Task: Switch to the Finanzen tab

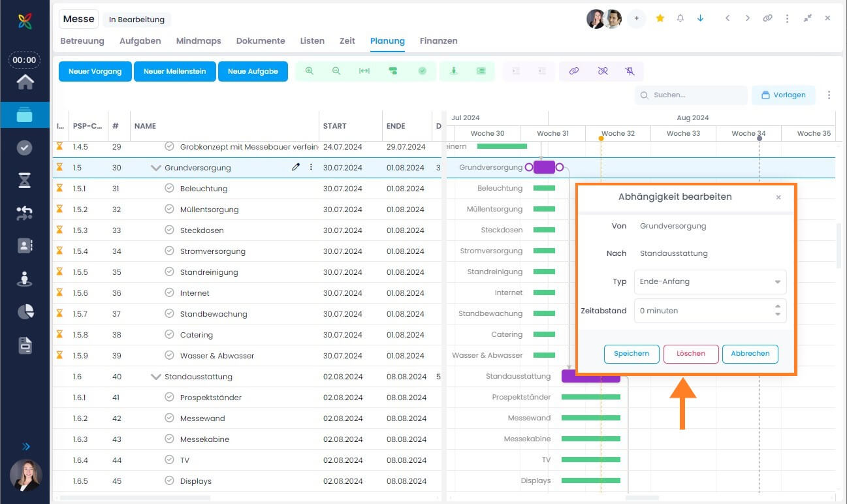Action: coord(438,40)
